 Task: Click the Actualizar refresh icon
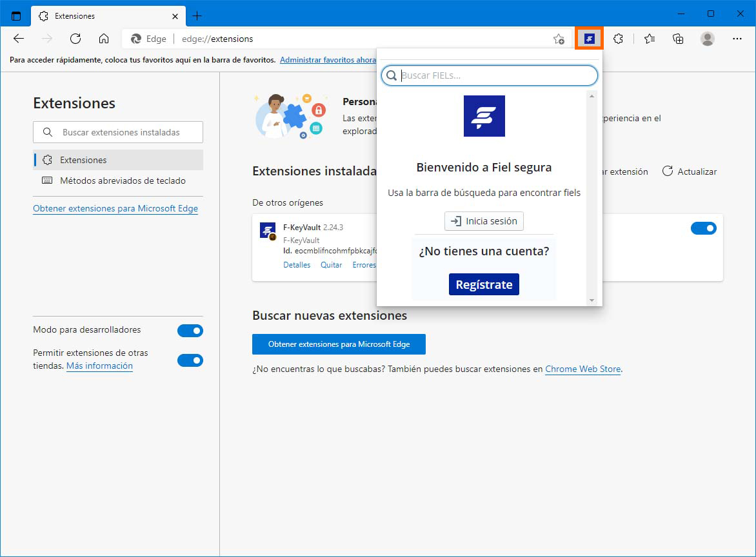coord(667,171)
